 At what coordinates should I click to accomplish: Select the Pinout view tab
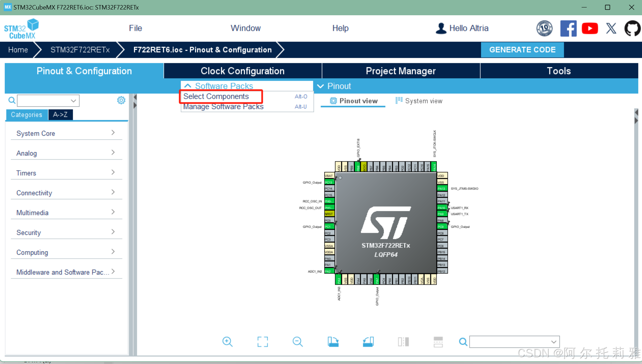coord(353,101)
